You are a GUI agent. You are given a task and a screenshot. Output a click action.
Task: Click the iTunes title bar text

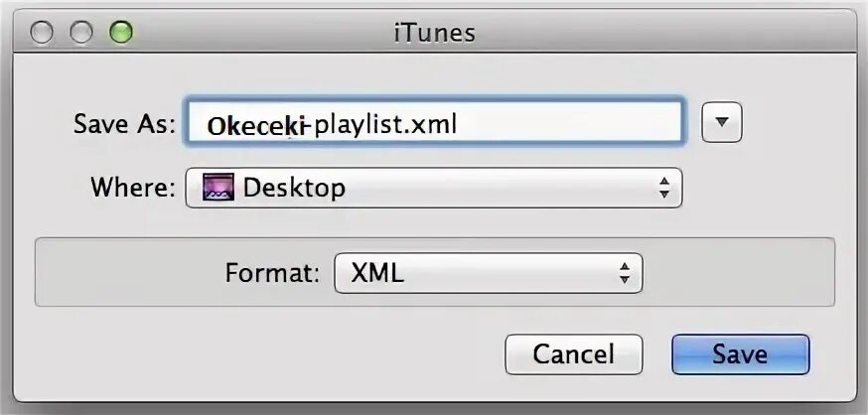click(x=435, y=33)
